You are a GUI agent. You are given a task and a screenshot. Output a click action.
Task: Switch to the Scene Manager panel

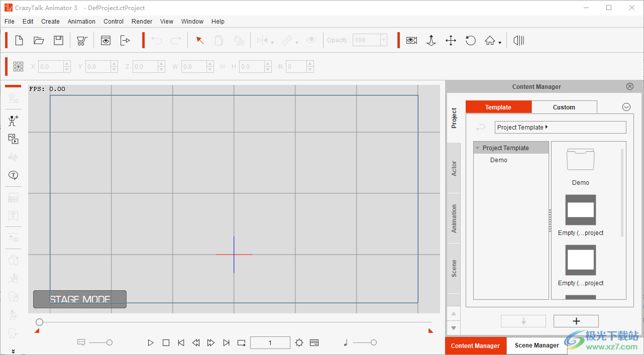(x=536, y=345)
